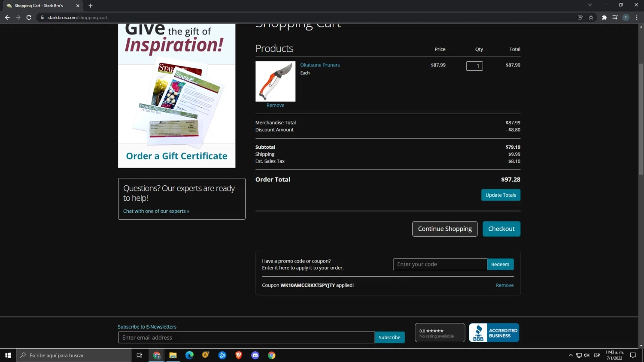Viewport: 644px width, 362px height.
Task: Subscribe to the e-newsletter
Action: [x=389, y=338]
